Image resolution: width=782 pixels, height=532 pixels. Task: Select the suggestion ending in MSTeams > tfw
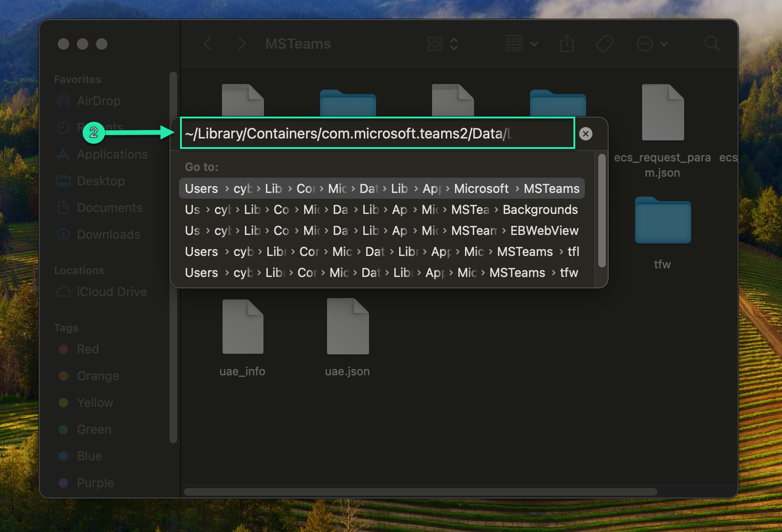[382, 273]
